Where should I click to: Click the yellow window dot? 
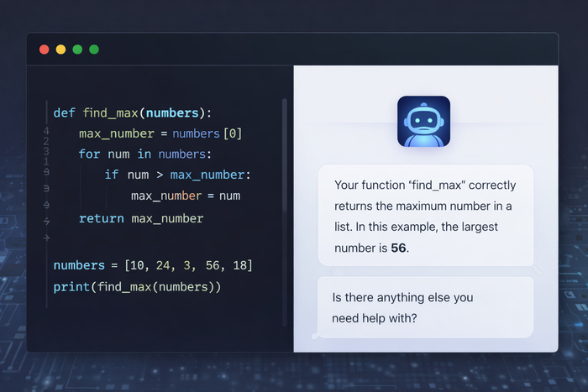[x=60, y=50]
